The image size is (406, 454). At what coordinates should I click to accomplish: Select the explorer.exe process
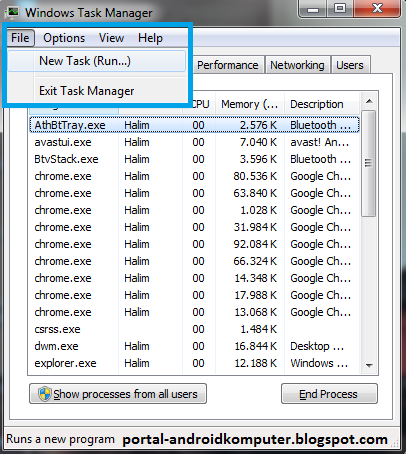(194, 363)
